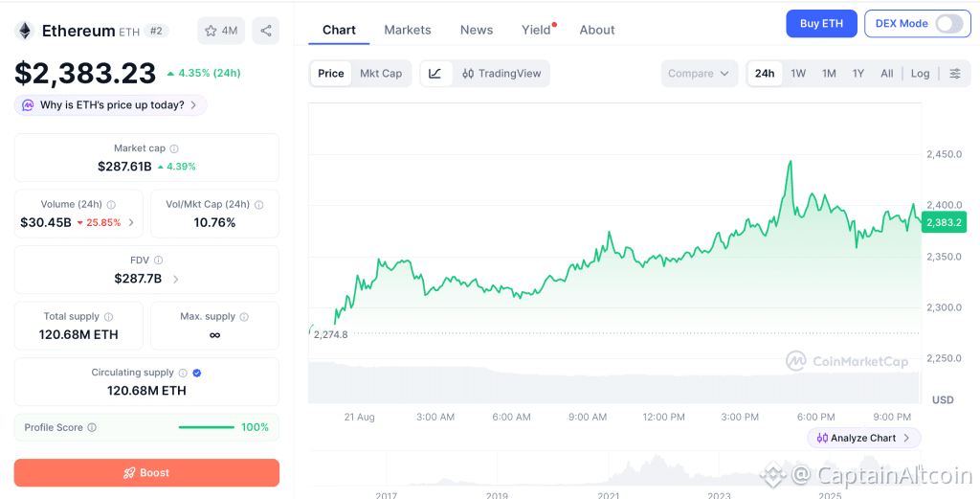The width and height of the screenshot is (980, 499).
Task: Toggle DEX Mode switch
Action: pos(948,24)
